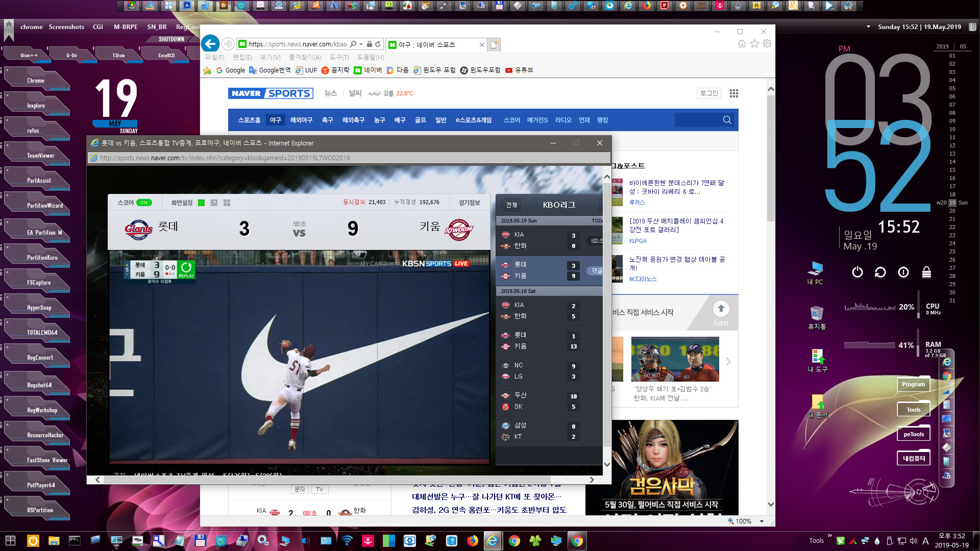Click the IE forward arrow button
This screenshot has width=980, height=551.
tap(228, 44)
